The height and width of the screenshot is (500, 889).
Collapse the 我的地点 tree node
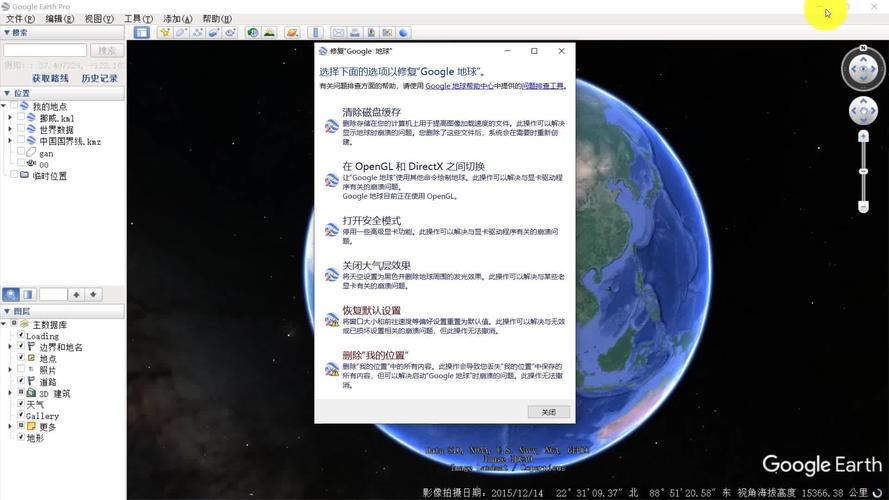tap(4, 106)
